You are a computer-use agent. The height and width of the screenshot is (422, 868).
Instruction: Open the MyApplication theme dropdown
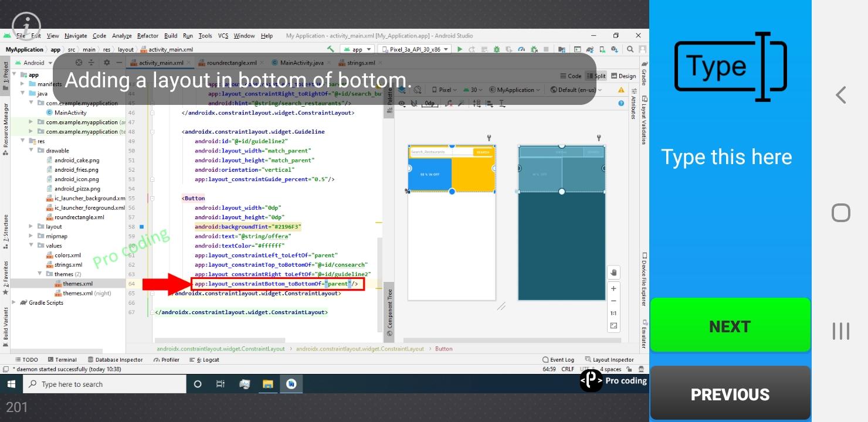pos(514,90)
